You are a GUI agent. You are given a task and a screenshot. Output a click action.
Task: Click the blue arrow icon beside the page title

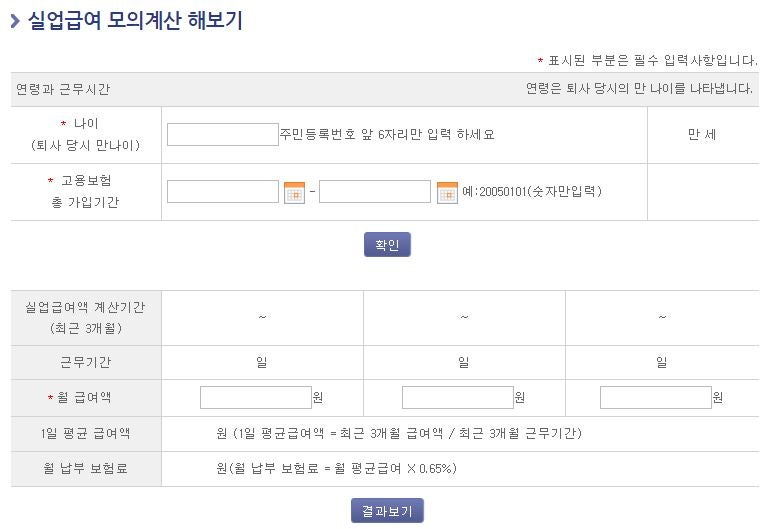click(x=15, y=21)
